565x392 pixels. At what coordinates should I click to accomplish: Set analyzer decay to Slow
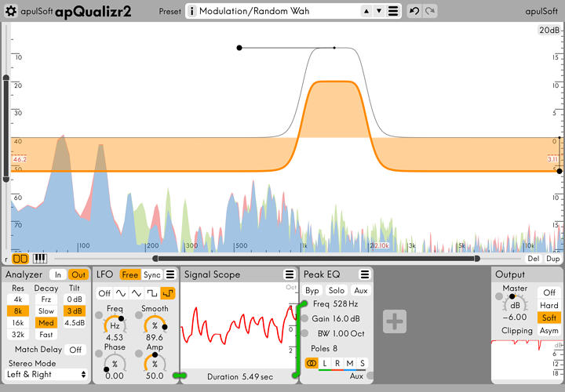(46, 311)
